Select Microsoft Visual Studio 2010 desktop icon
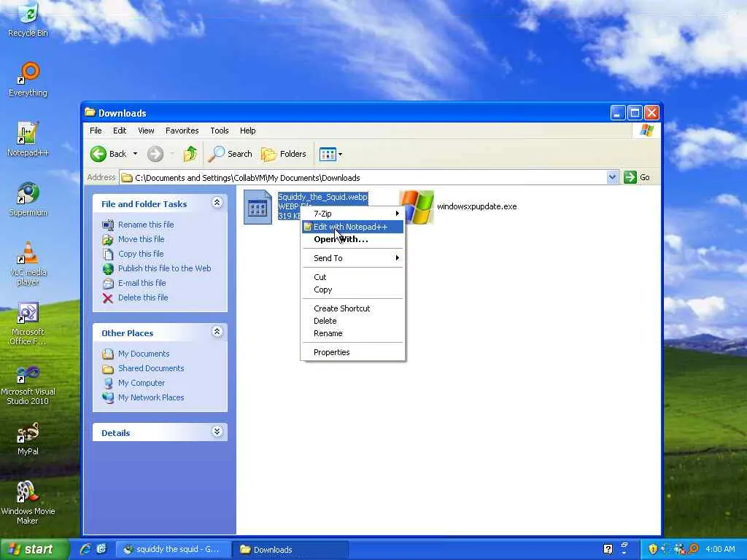 pos(28,384)
